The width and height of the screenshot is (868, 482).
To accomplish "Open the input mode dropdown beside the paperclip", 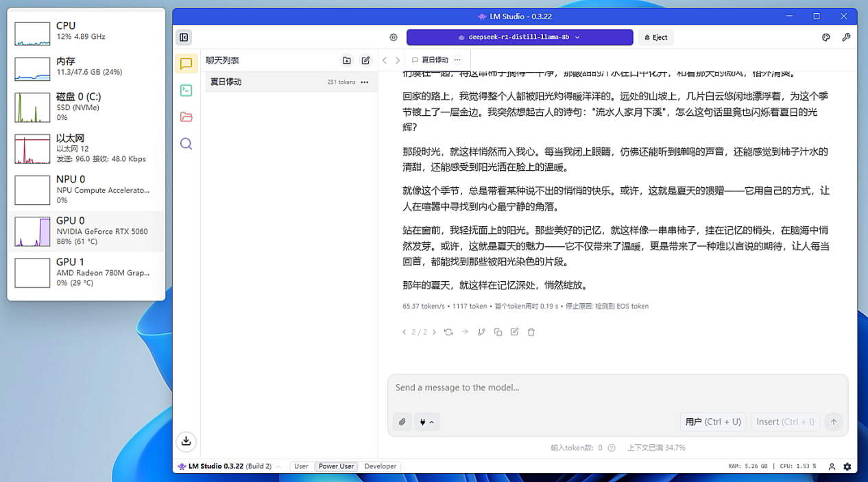I will (x=426, y=422).
